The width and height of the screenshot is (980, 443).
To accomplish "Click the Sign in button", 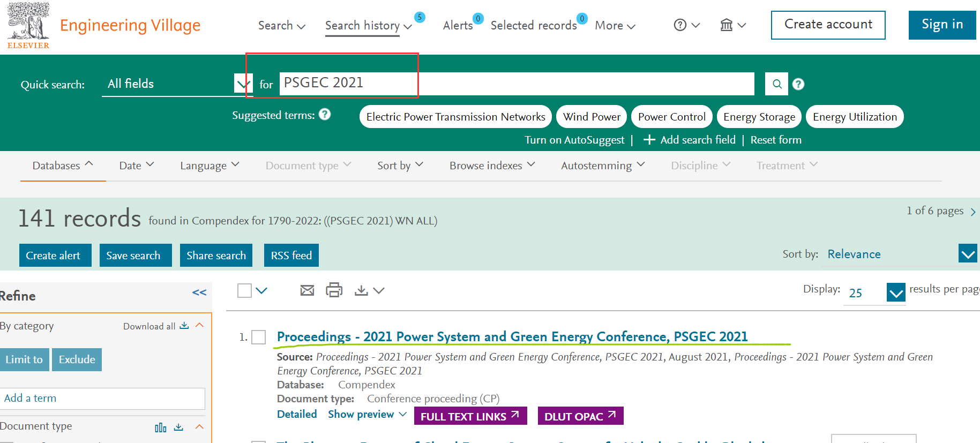I will tap(942, 25).
